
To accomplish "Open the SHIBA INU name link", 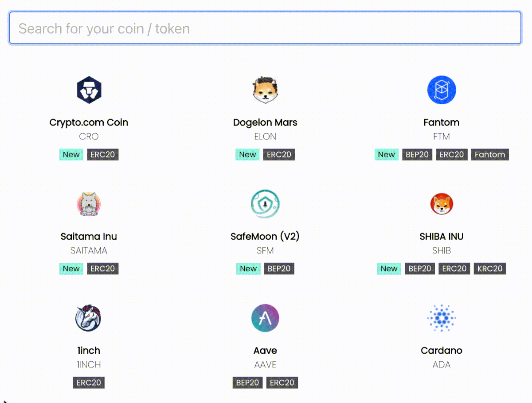I will [442, 237].
